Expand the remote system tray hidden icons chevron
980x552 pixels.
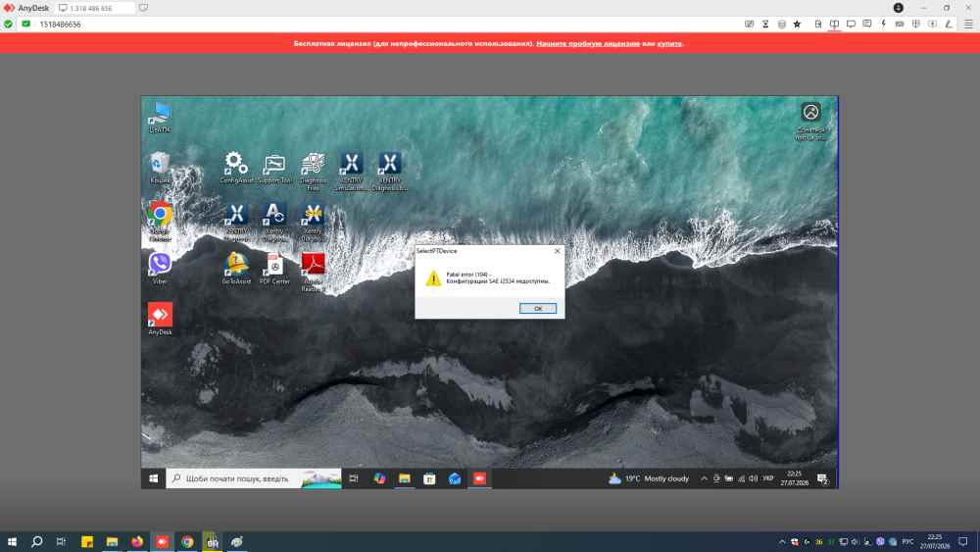click(x=704, y=478)
